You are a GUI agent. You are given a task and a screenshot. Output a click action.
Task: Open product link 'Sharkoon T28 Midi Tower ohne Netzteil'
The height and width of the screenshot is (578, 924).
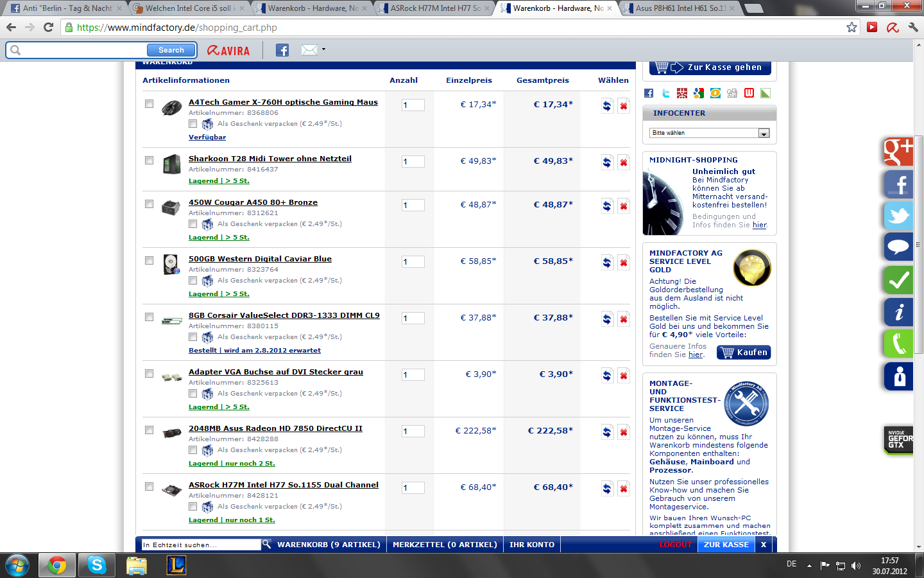pyautogui.click(x=270, y=159)
